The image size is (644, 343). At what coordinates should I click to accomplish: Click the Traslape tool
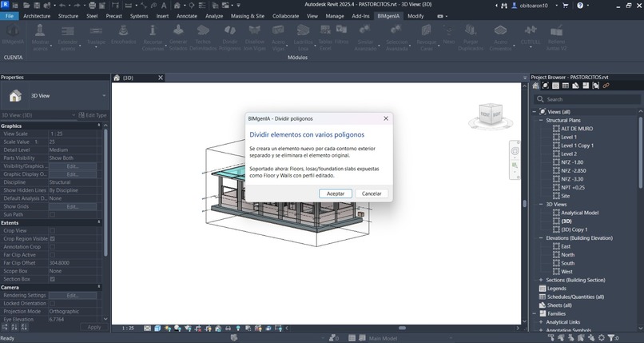coord(96,36)
